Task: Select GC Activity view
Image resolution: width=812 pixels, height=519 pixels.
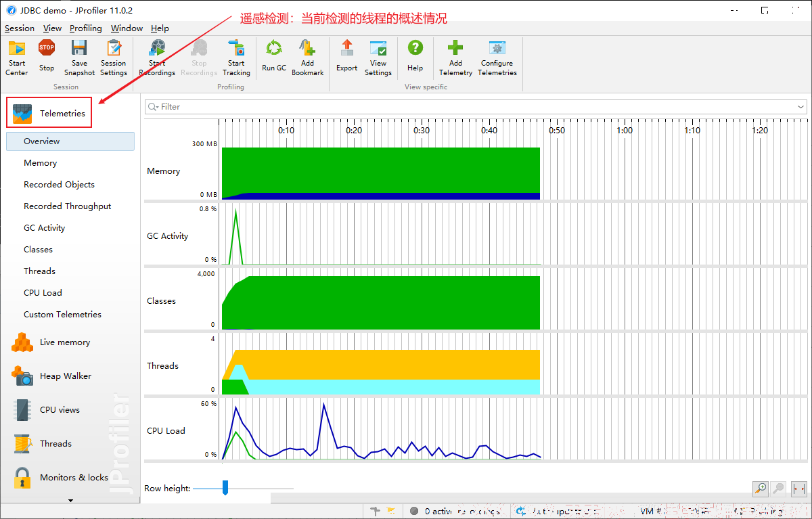Action: pyautogui.click(x=45, y=228)
